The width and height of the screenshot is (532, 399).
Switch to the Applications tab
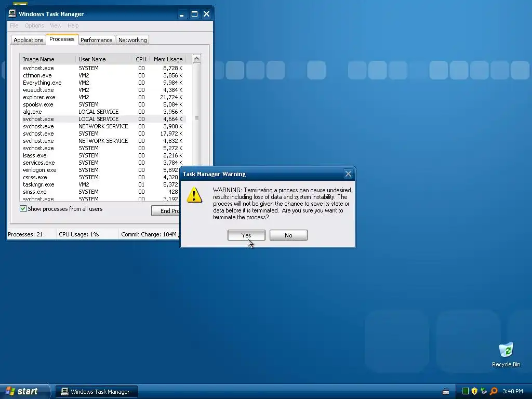29,40
